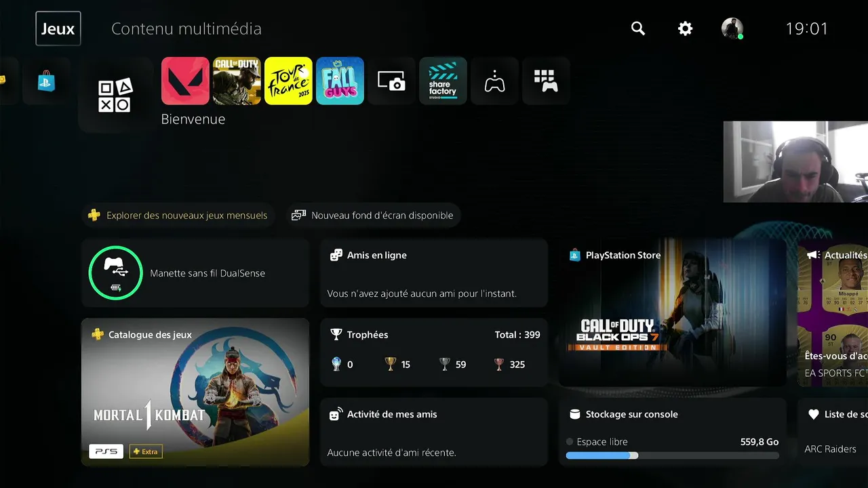Viewport: 868px width, 488px height.
Task: Open the PlayStation Store bag icon
Action: tap(46, 81)
